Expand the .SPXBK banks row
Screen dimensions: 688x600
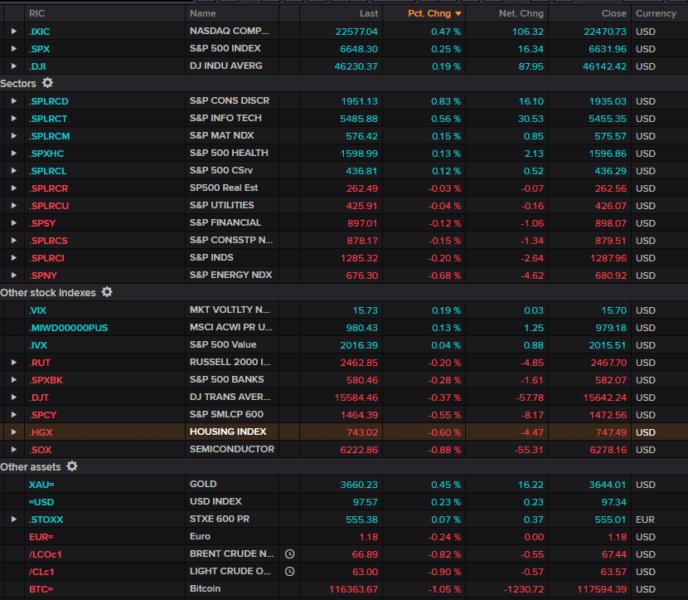pos(14,380)
